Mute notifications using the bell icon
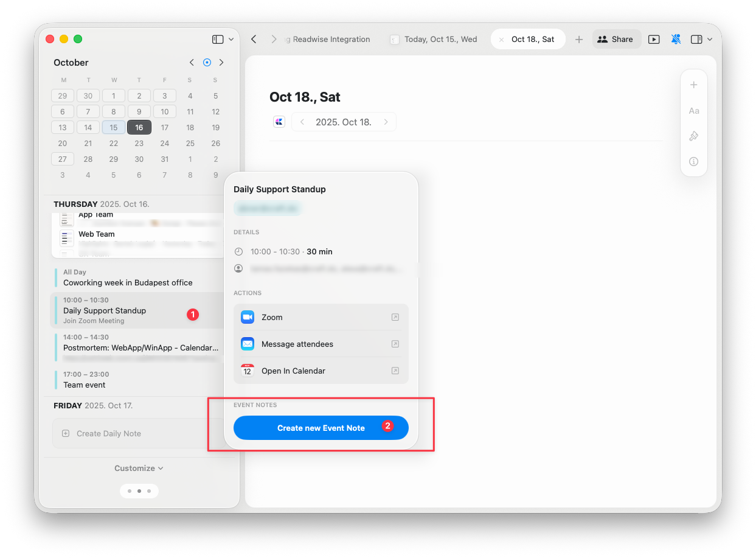Viewport: 756px width, 558px height. [x=676, y=39]
